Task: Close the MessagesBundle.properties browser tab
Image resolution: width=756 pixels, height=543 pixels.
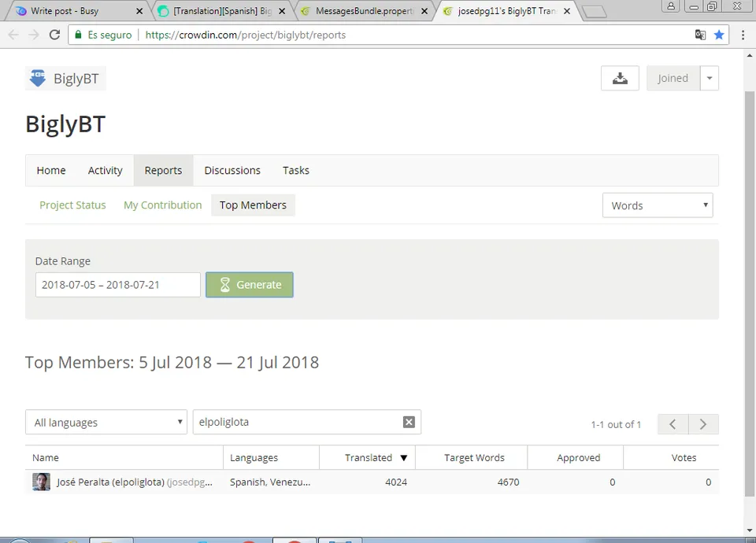Action: pyautogui.click(x=424, y=10)
